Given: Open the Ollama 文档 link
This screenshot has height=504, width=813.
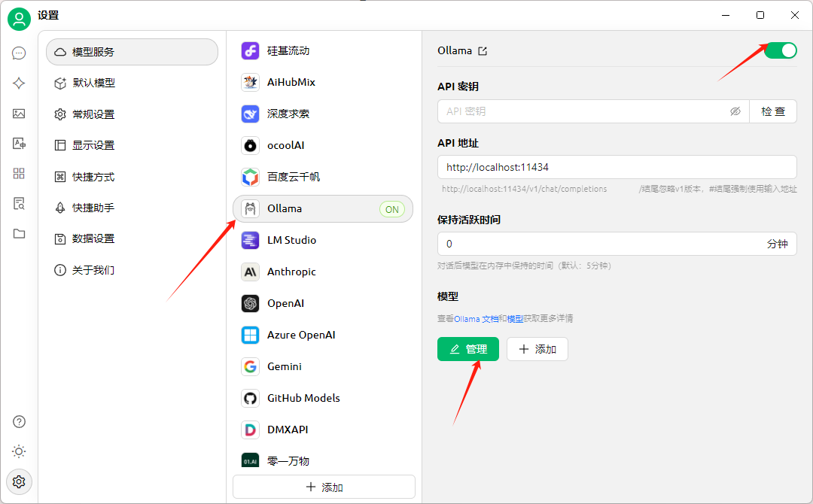Looking at the screenshot, I should point(477,318).
